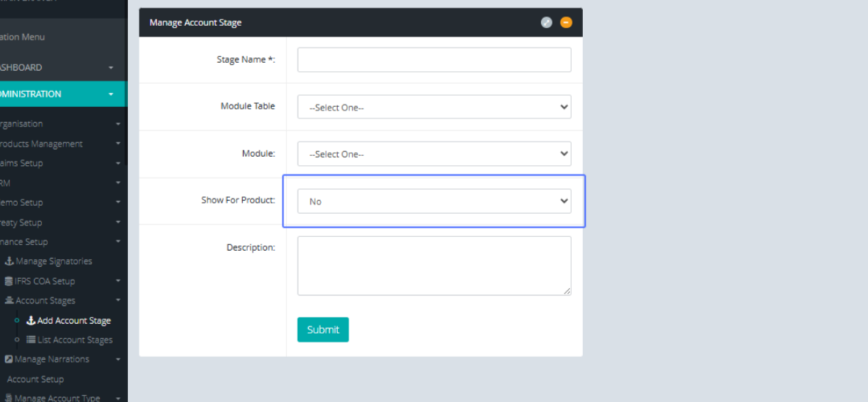This screenshot has height=402, width=868.
Task: Expand the Manage Account Type submenu arrow
Action: click(x=118, y=397)
